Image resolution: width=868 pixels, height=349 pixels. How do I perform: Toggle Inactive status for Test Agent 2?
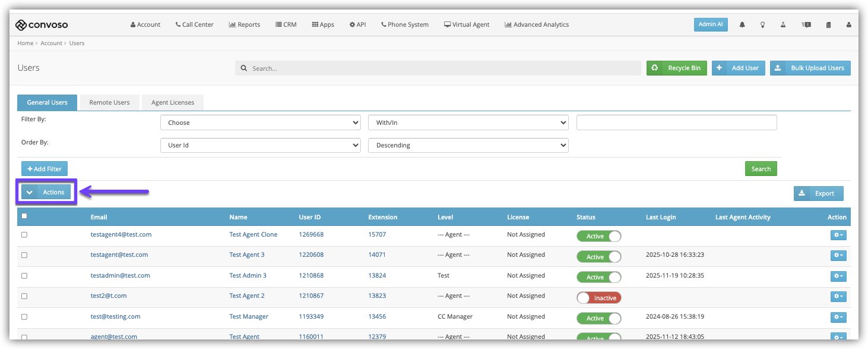click(599, 298)
